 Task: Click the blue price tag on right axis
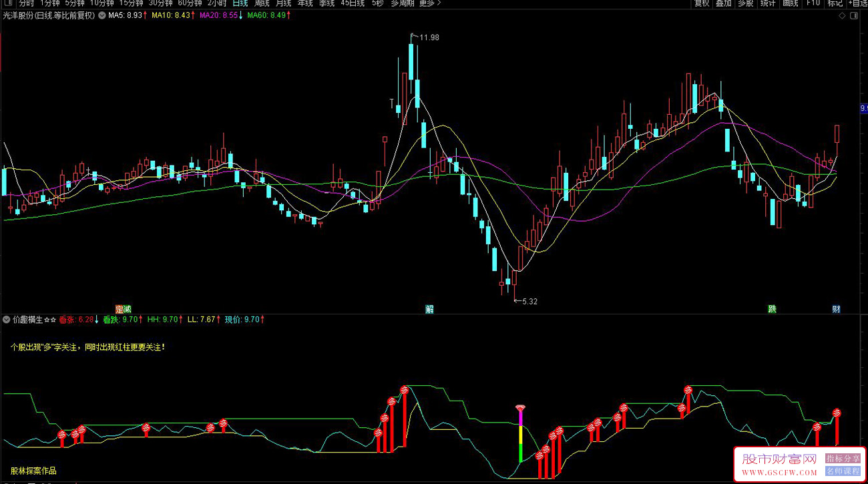tap(863, 107)
